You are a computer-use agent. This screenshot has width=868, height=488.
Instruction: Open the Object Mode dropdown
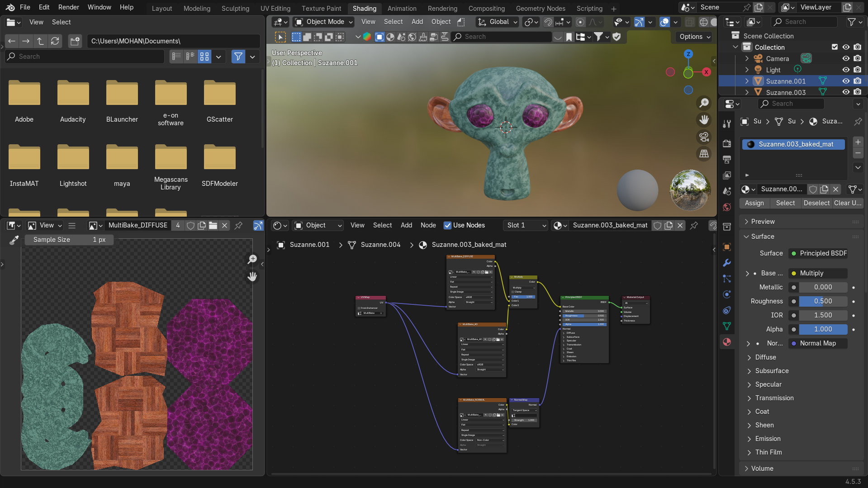pyautogui.click(x=324, y=22)
